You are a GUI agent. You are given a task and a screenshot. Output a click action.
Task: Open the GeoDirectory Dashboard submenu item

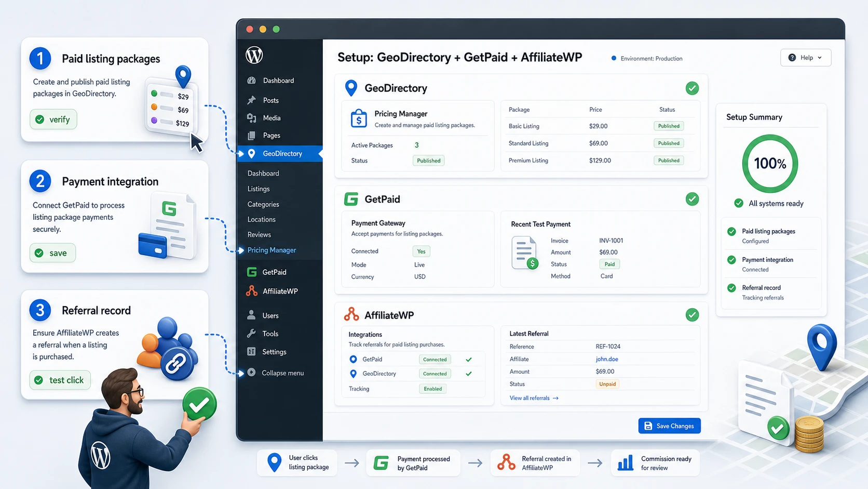[263, 173]
